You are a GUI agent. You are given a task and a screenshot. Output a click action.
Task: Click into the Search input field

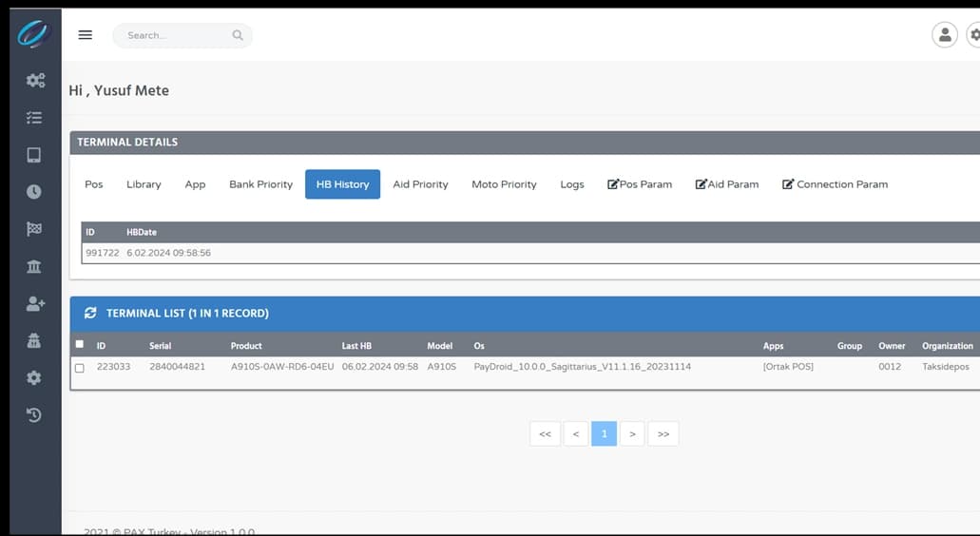177,35
